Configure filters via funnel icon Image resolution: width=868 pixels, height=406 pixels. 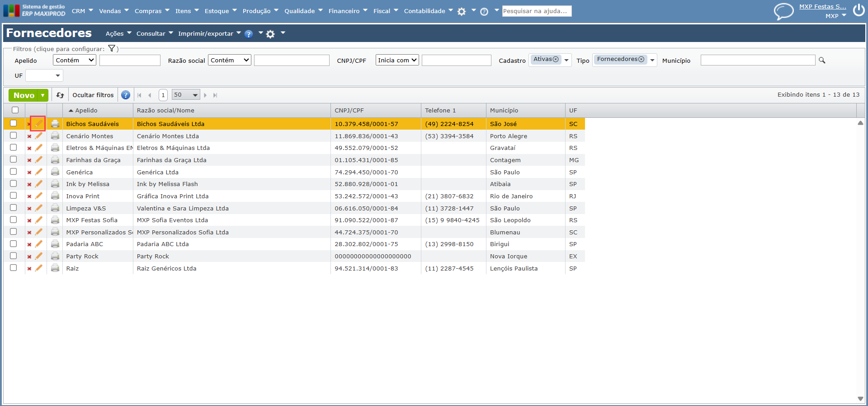112,49
